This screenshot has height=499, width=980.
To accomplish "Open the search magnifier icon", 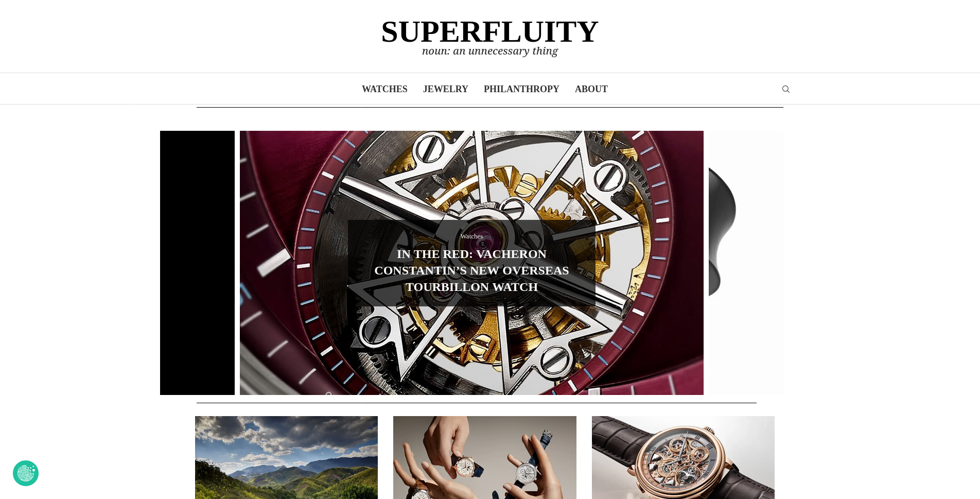I will [x=785, y=89].
